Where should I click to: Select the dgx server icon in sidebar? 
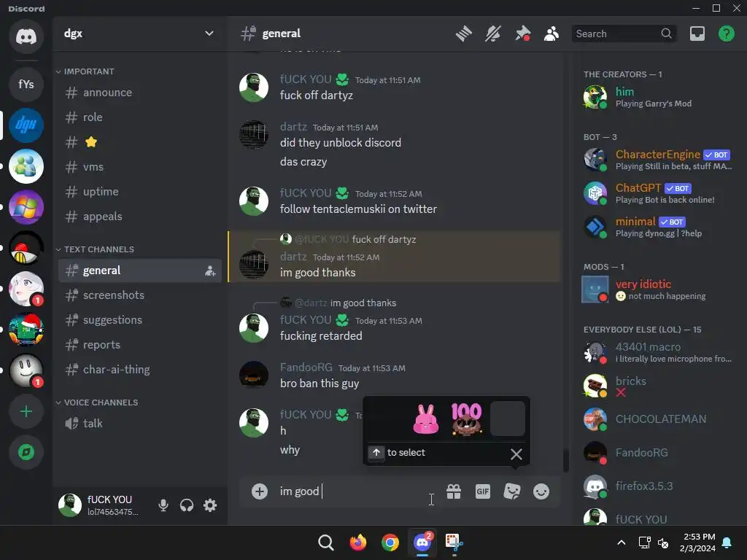[26, 125]
